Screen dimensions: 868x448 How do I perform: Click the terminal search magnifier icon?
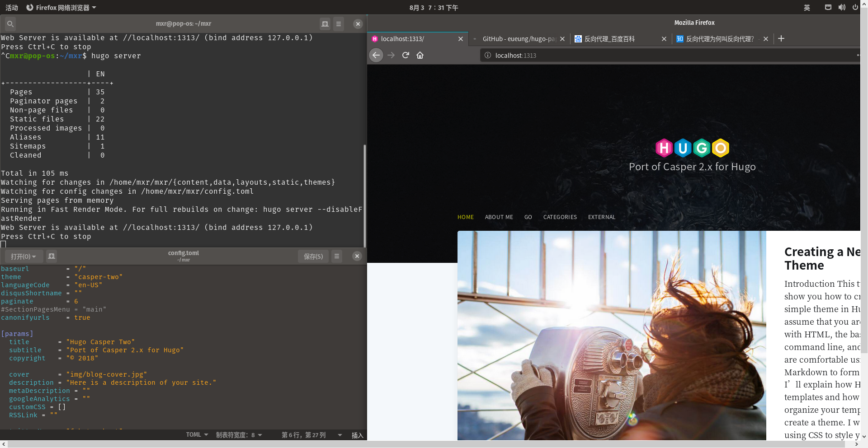click(10, 24)
